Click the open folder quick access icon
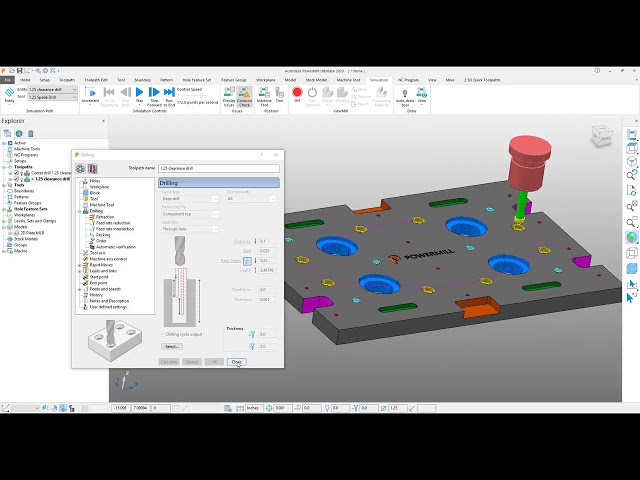Viewport: 640px width, 480px height. [x=12, y=71]
